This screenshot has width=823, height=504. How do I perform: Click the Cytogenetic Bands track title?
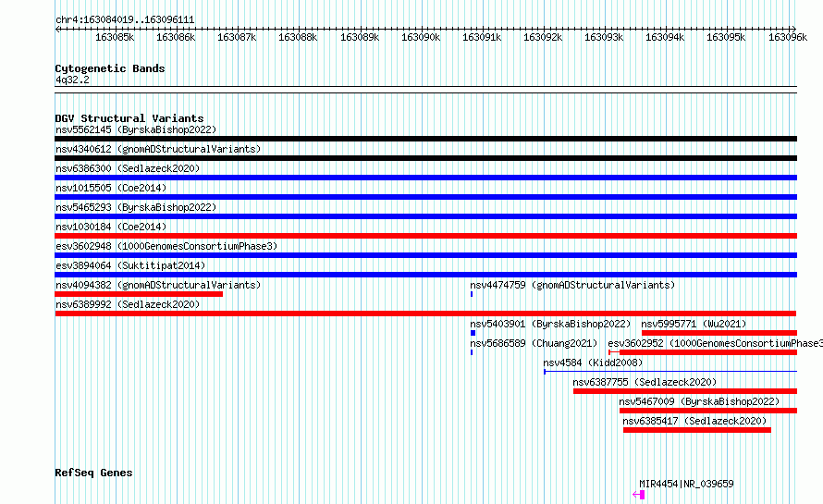(x=110, y=68)
